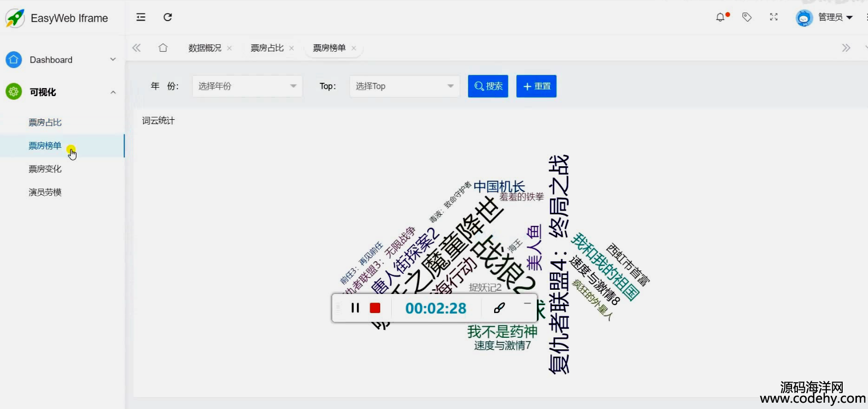Click the Dashboard home icon in the sidebar
Viewport: 868px width, 409px height.
[x=14, y=60]
